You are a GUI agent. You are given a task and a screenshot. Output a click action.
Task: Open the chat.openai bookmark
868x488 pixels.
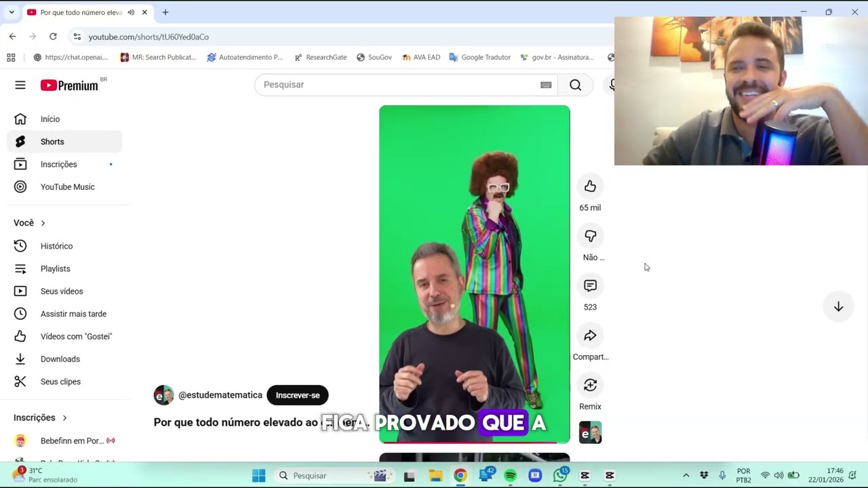pyautogui.click(x=71, y=58)
